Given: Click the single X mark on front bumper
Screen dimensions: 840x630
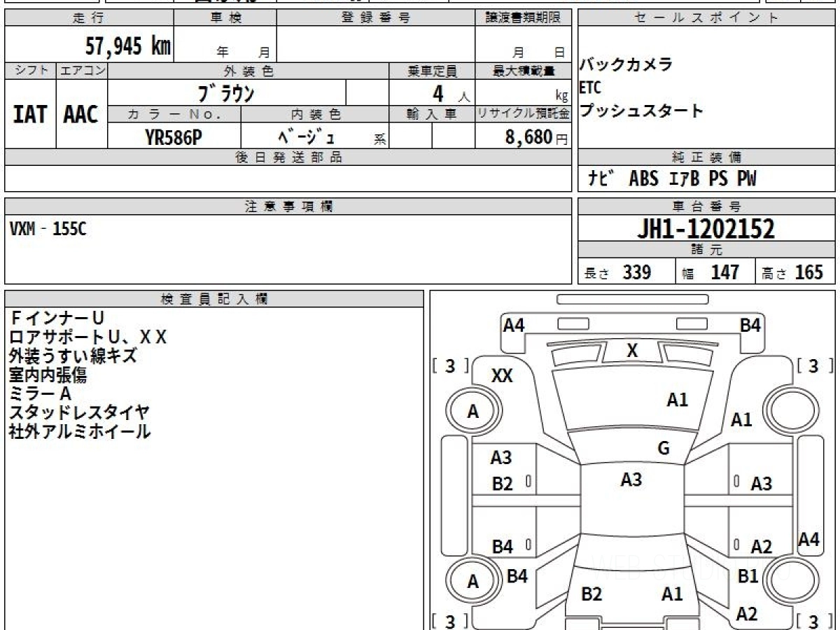Looking at the screenshot, I should coord(632,351).
